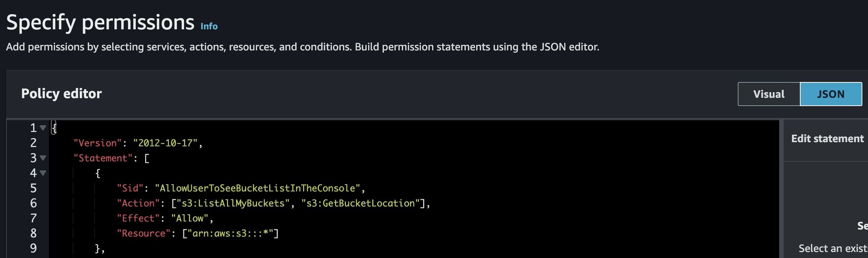868x258 pixels.
Task: Click line number 9 in the gutter
Action: pos(34,248)
